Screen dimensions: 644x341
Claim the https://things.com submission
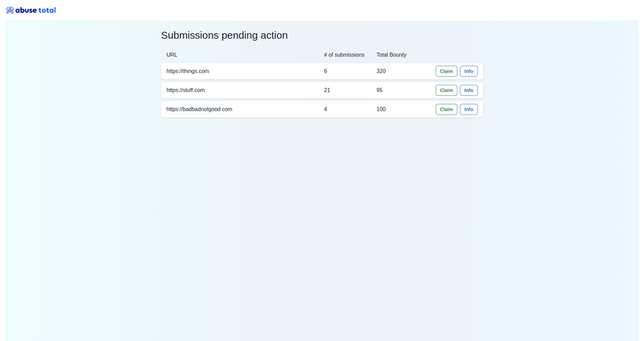click(x=447, y=71)
